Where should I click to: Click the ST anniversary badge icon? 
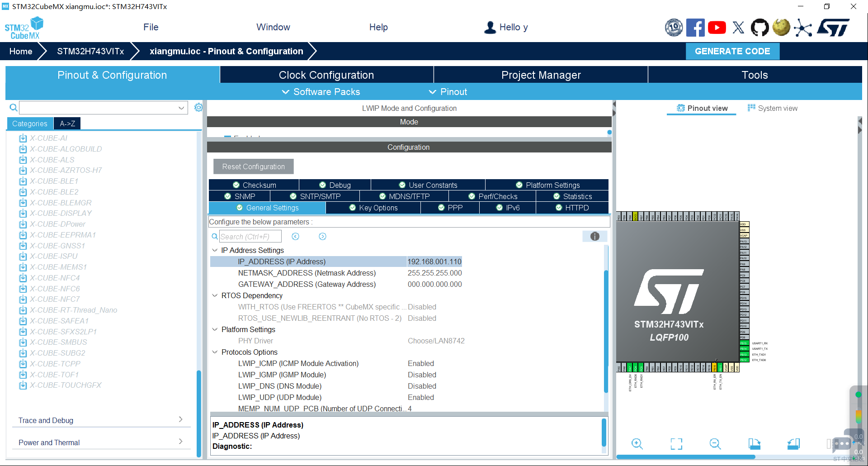coord(674,28)
